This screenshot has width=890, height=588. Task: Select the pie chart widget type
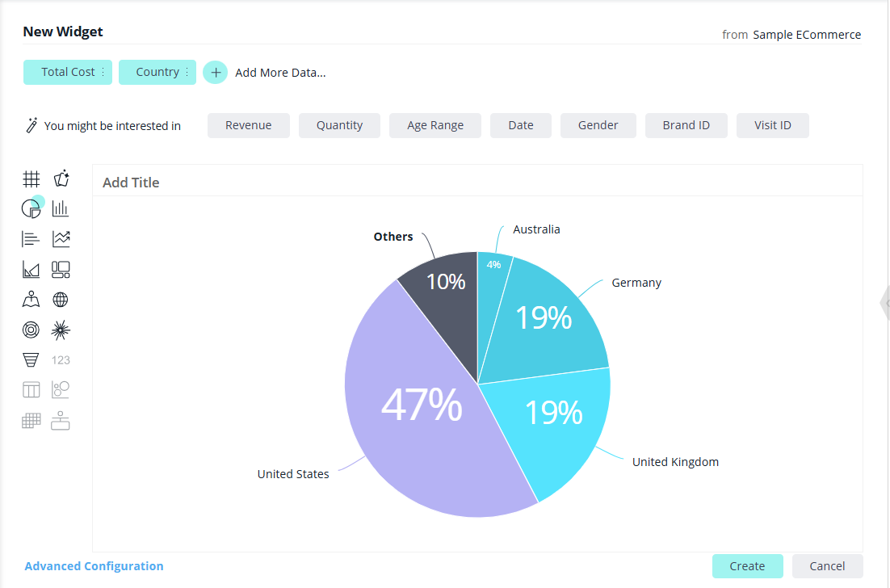[x=31, y=208]
